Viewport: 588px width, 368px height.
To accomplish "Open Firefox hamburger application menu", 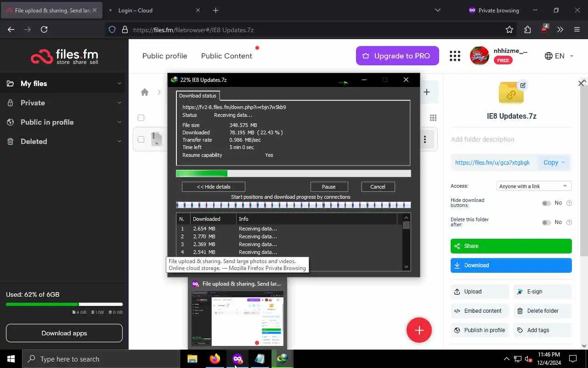I will (577, 29).
